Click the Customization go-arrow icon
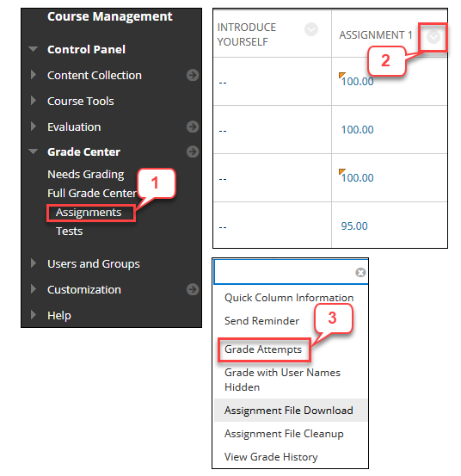Screen dimensions: 461x476 [193, 289]
